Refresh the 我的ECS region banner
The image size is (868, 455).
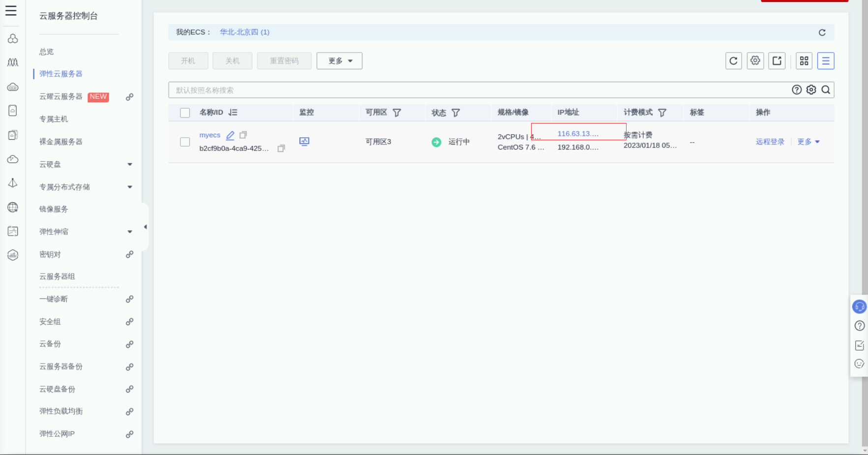tap(822, 32)
